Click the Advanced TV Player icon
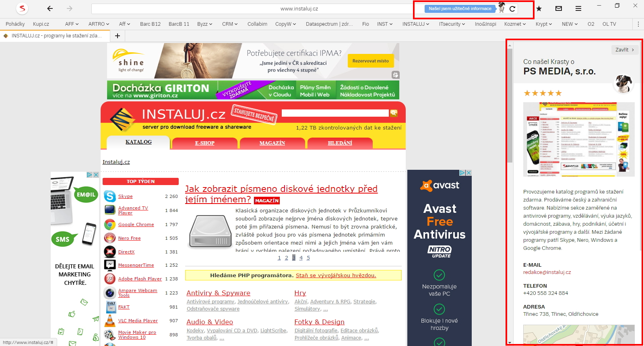Screen dimensions: 644x346 pyautogui.click(x=110, y=210)
